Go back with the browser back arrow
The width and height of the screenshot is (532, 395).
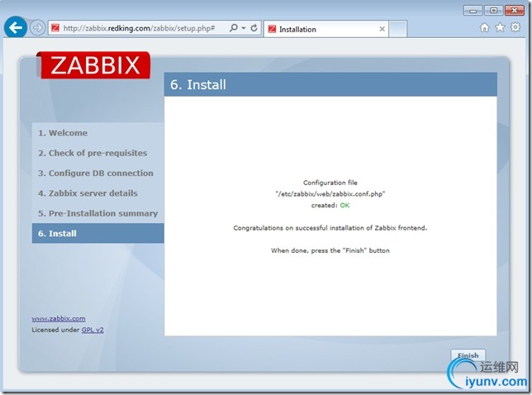[x=16, y=27]
